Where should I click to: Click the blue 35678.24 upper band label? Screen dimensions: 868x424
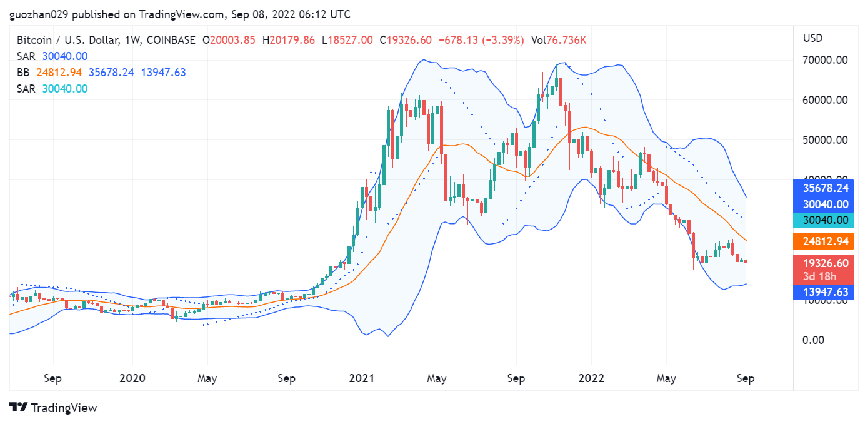[x=826, y=188]
